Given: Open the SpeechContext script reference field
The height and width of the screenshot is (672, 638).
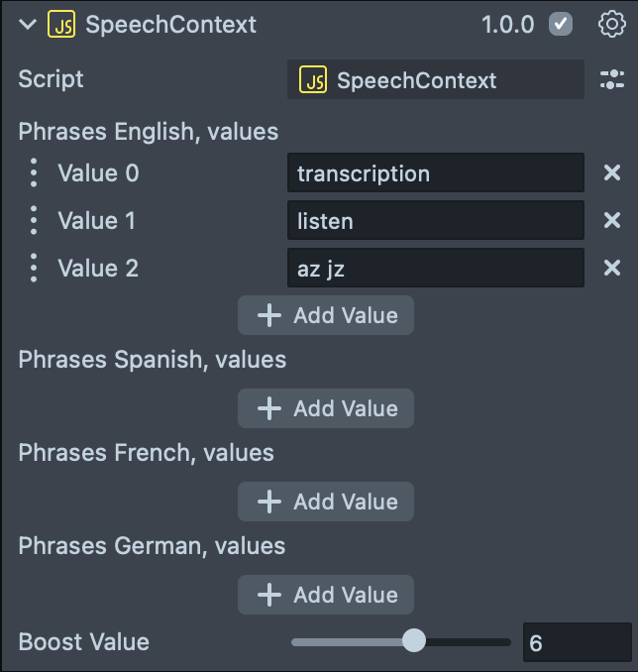Looking at the screenshot, I should click(435, 80).
